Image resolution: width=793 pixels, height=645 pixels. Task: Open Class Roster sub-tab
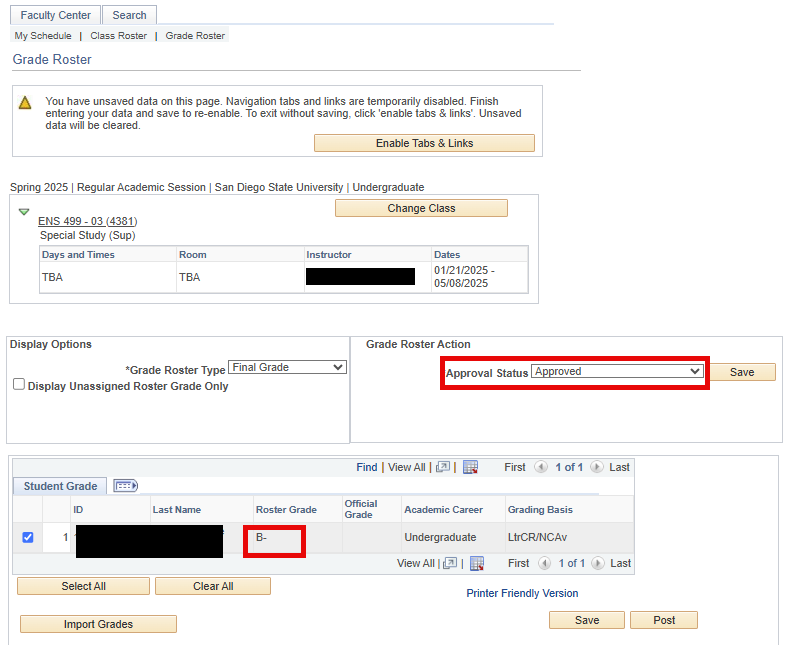tap(118, 36)
